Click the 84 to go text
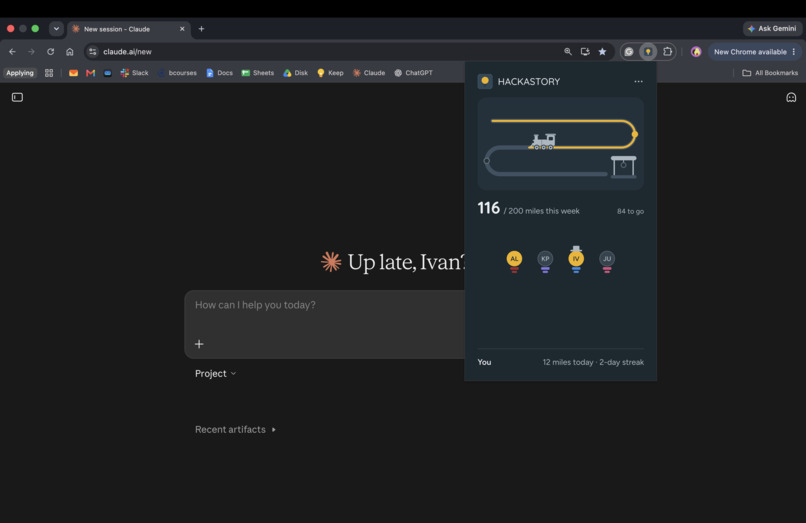806x523 pixels. tap(630, 211)
